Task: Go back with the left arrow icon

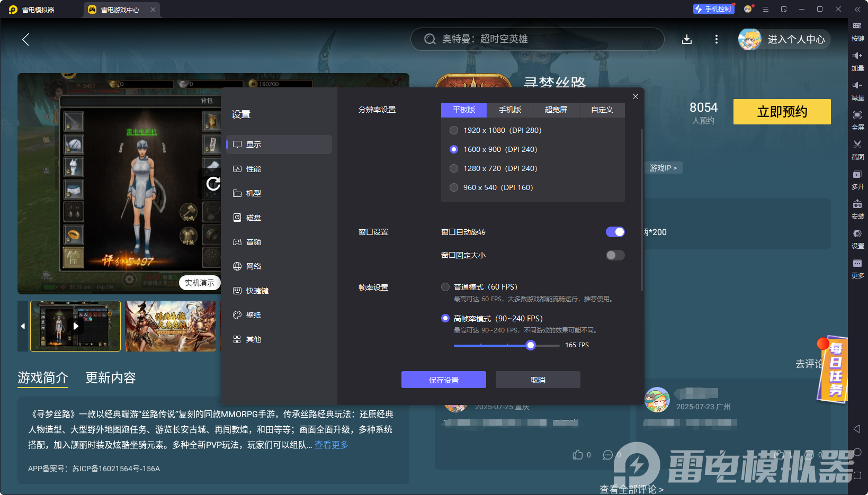Action: click(25, 39)
